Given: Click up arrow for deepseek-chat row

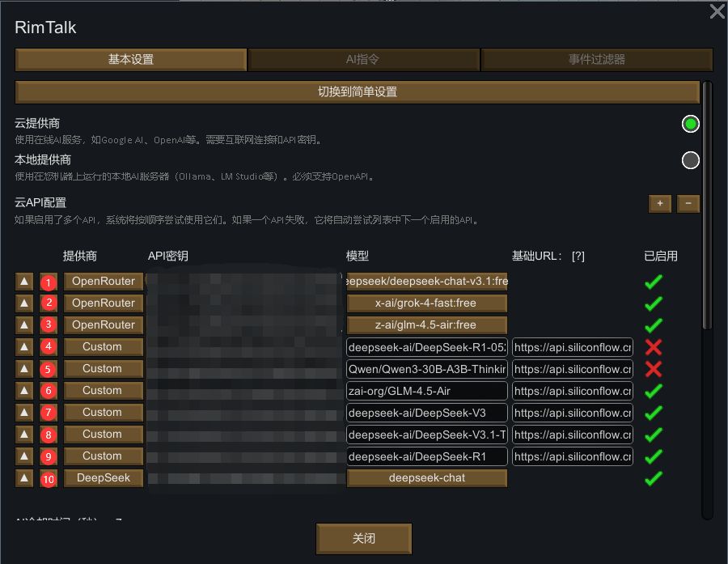Looking at the screenshot, I should [x=24, y=478].
